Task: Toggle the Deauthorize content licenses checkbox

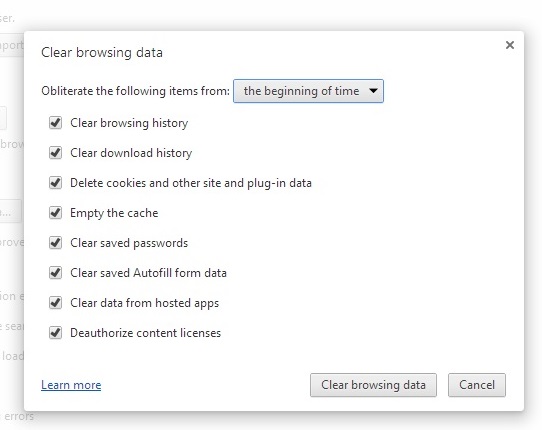Action: [55, 333]
